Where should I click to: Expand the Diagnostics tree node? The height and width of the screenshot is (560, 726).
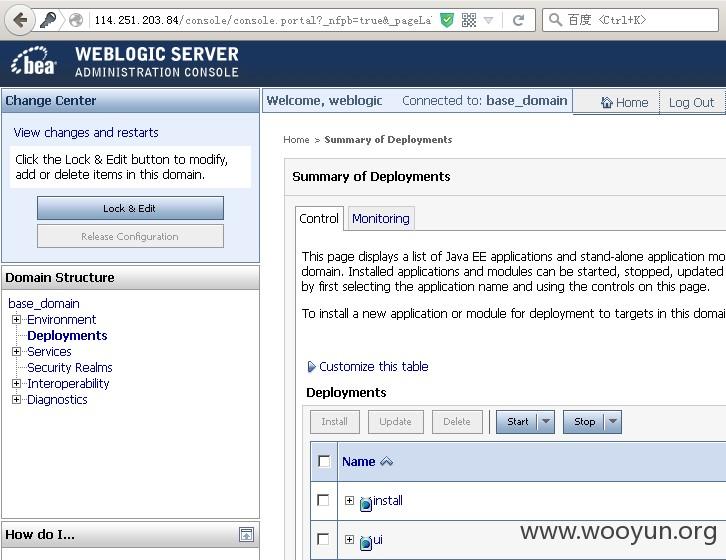pyautogui.click(x=17, y=399)
